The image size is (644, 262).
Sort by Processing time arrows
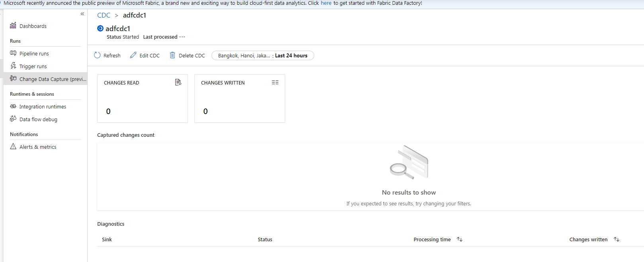tap(460, 239)
